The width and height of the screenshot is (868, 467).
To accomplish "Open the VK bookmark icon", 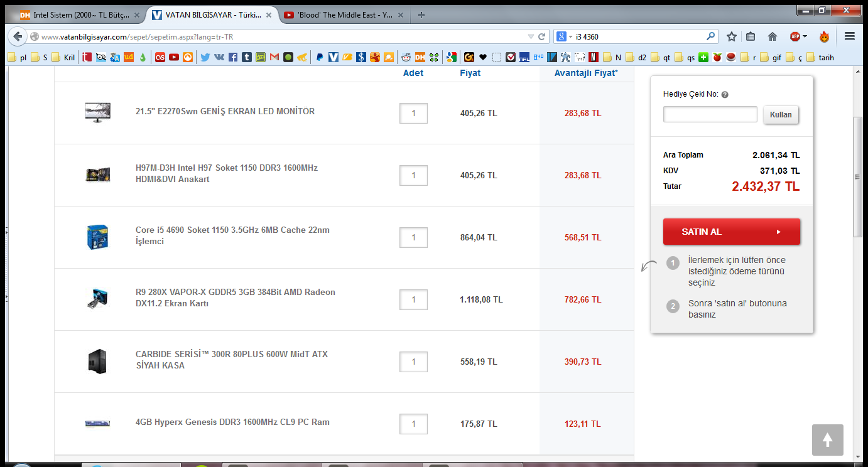I will (219, 57).
